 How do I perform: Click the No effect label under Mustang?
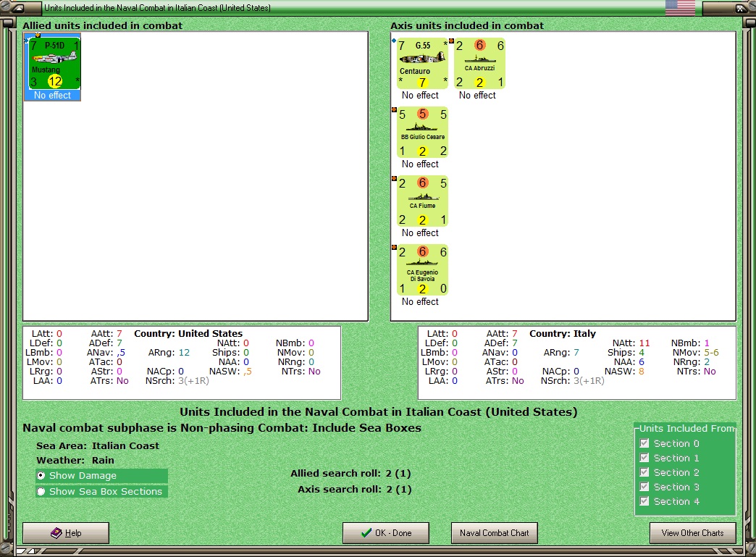(53, 96)
